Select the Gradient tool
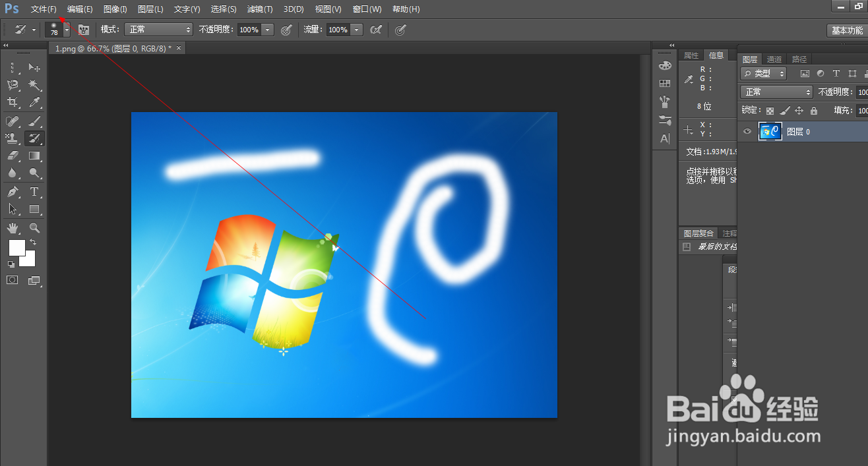Image resolution: width=868 pixels, height=466 pixels. coord(34,156)
